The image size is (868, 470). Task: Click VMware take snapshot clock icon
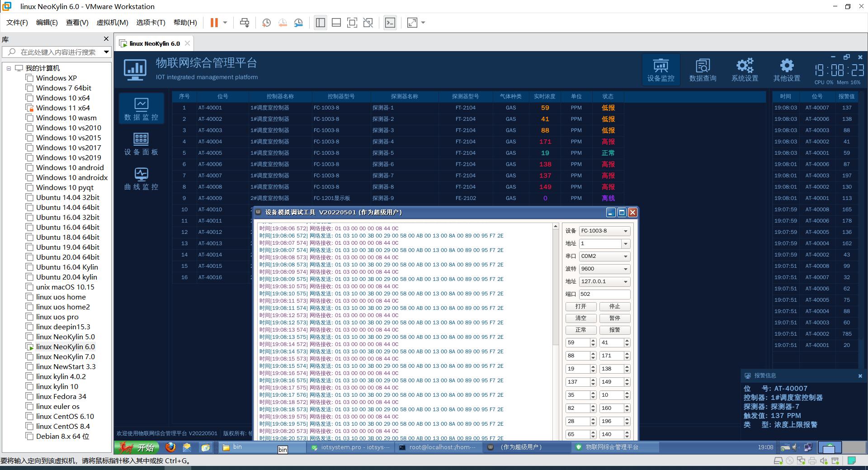click(266, 23)
